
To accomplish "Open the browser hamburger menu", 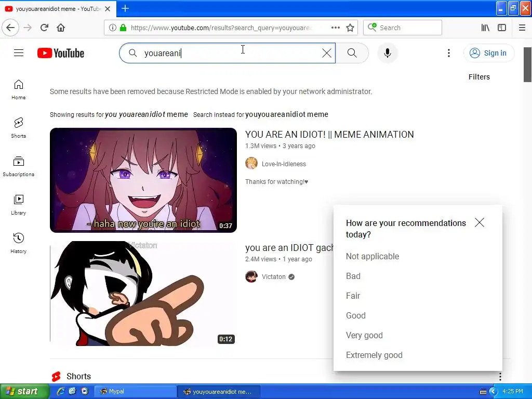I will 522,28.
